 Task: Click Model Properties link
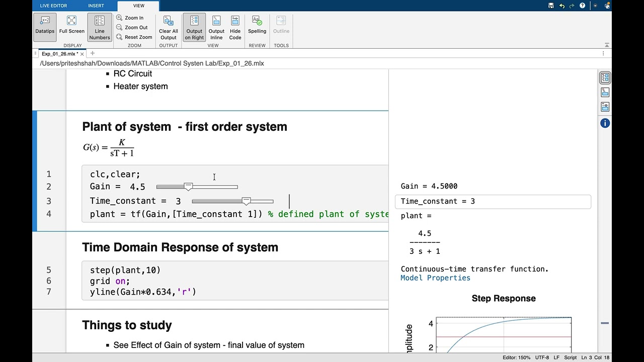point(435,278)
